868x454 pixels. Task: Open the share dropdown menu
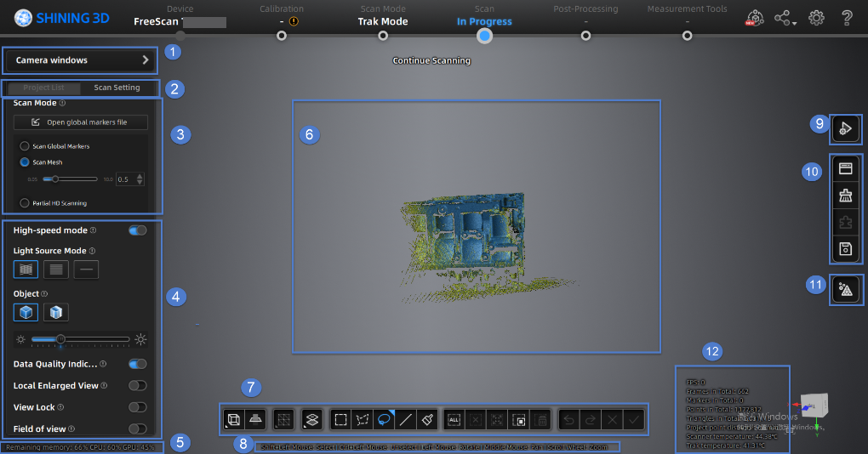coord(785,17)
